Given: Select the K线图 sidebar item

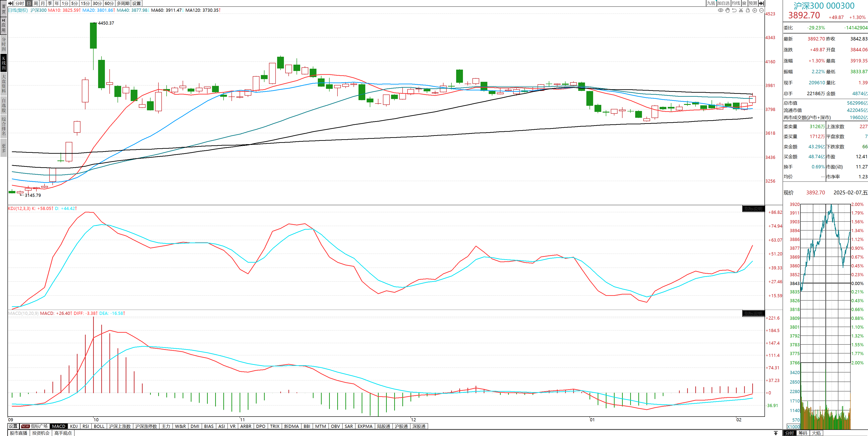Looking at the screenshot, I should (3, 63).
